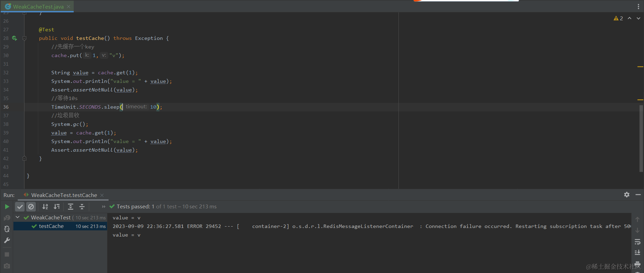
Task: Click the Exception keyword in method signature
Action: 149,38
